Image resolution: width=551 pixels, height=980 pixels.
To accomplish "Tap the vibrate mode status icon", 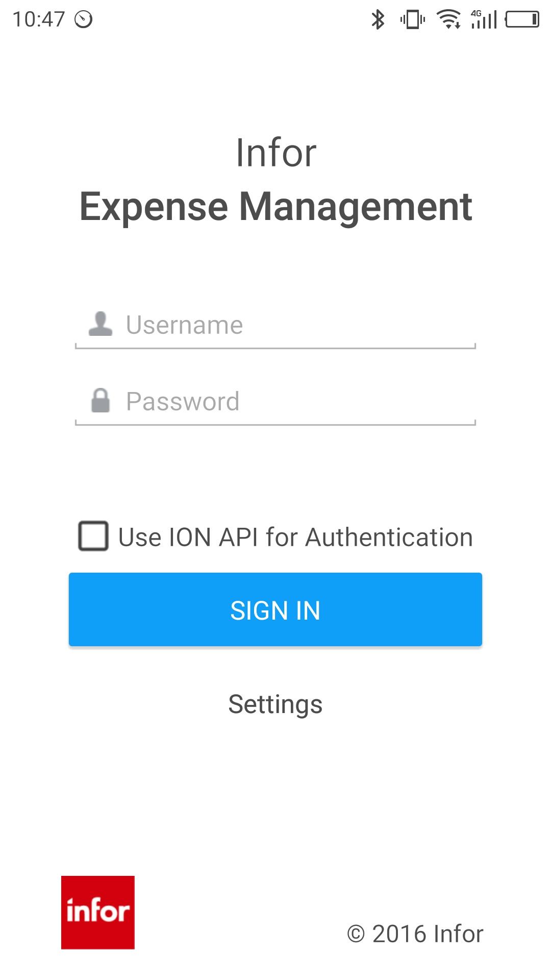I will coord(413,19).
